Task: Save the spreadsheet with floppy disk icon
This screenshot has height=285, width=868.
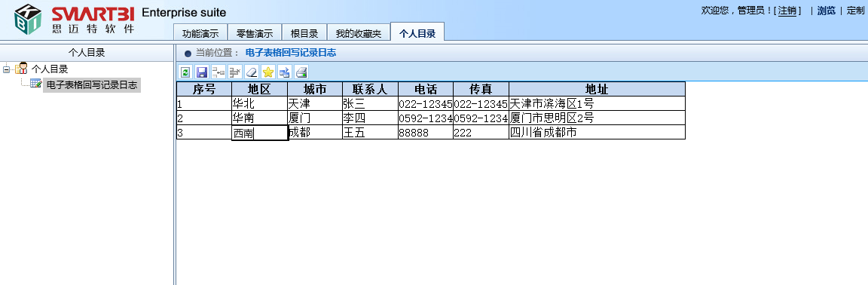Action: click(202, 72)
